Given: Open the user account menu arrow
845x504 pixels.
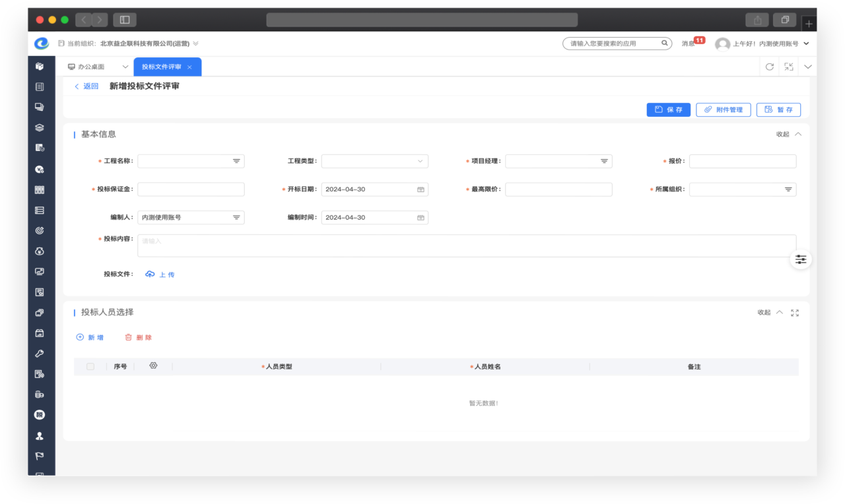Looking at the screenshot, I should coord(806,44).
